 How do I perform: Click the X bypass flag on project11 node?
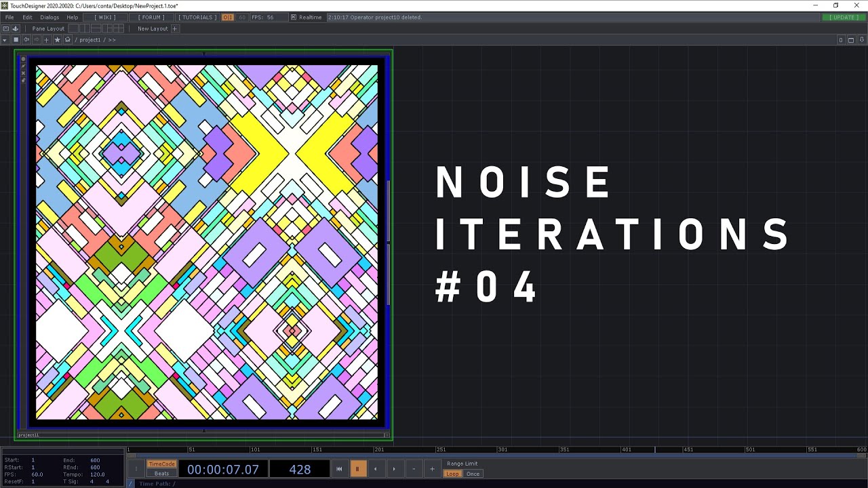coord(23,73)
